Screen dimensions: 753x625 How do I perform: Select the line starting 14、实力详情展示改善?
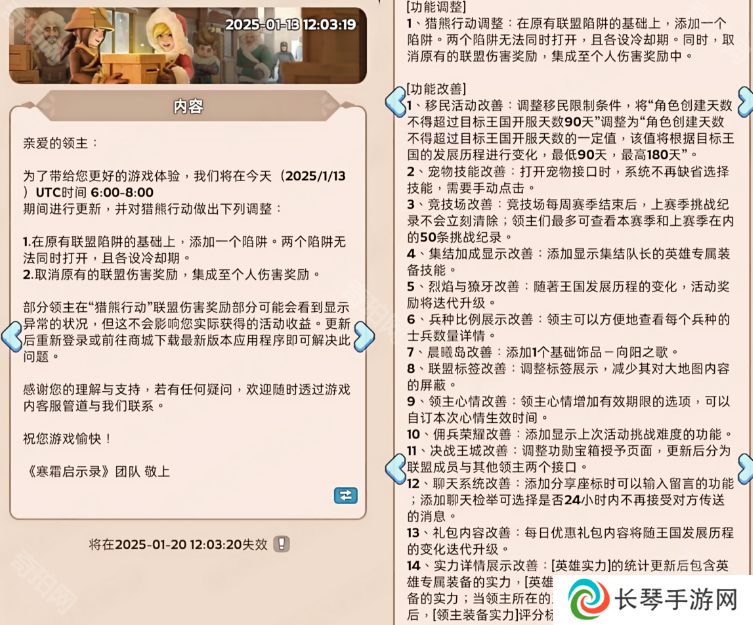568,565
